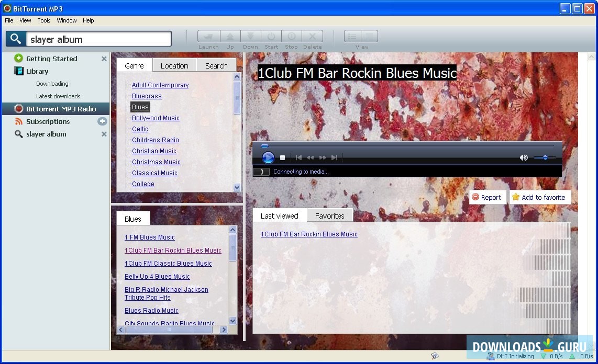Click the Up toolbar arrow button

(x=230, y=37)
